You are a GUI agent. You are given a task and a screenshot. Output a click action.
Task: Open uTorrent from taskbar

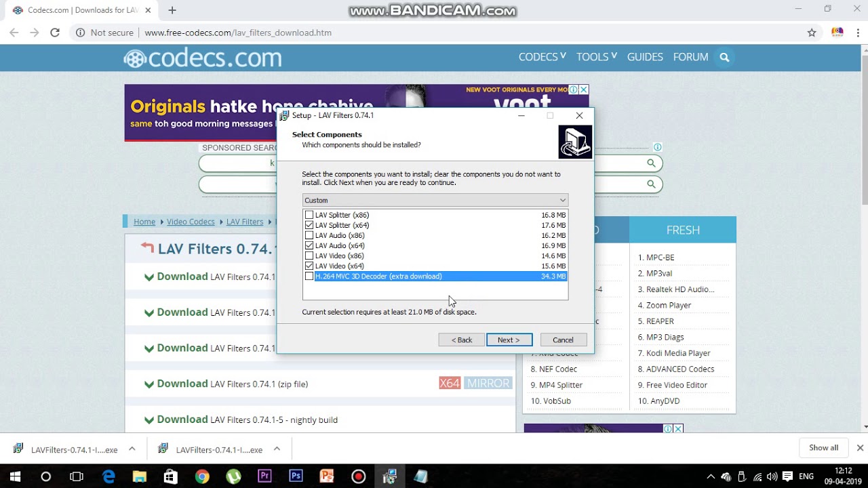pos(233,476)
